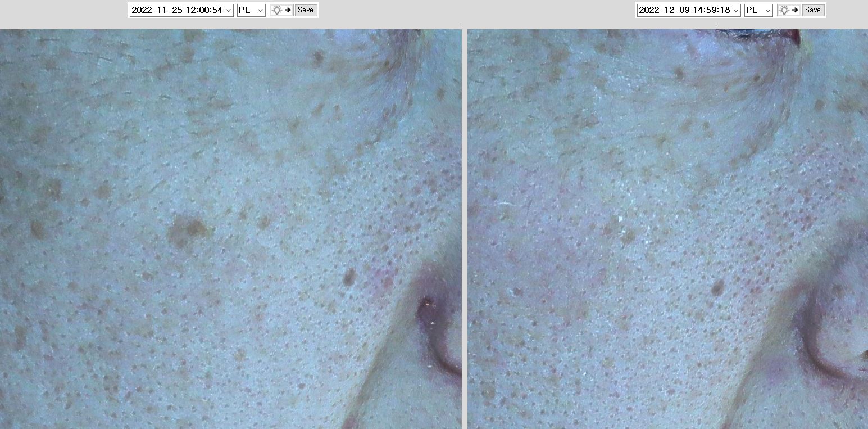Open the 2022-11-25 12:00:54 date dropdown

[x=181, y=10]
